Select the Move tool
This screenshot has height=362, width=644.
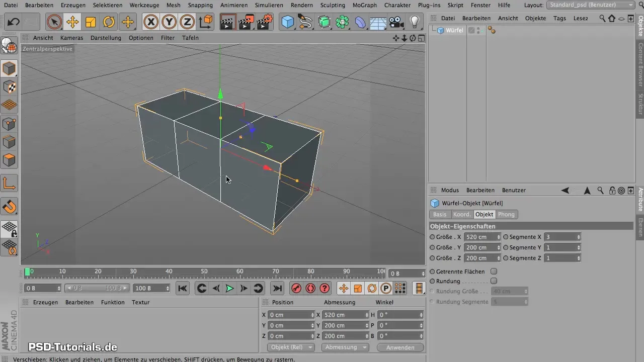[x=72, y=22]
